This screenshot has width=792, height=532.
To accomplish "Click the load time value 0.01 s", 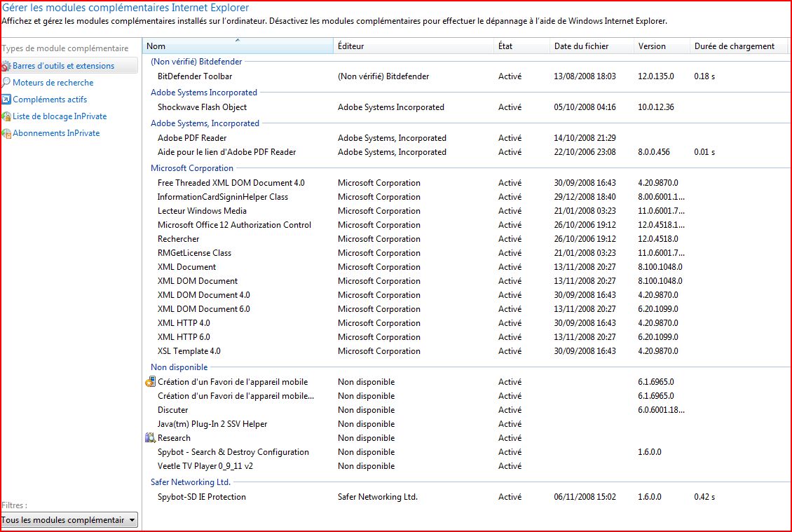I will [x=704, y=152].
